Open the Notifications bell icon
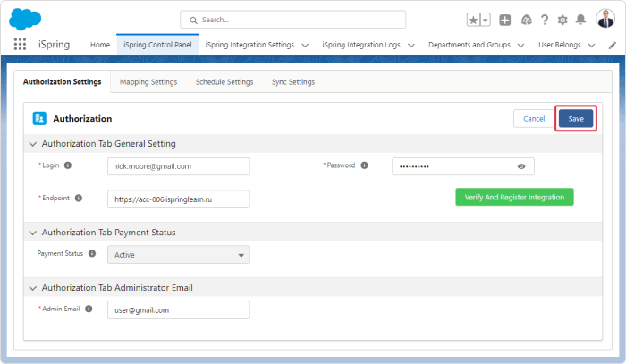This screenshot has height=364, width=626. click(x=581, y=20)
